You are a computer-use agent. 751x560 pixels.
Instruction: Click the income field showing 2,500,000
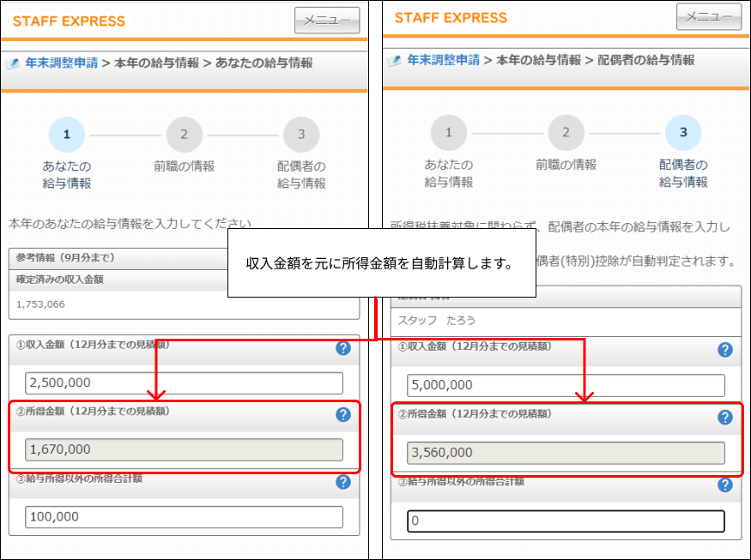(x=184, y=382)
